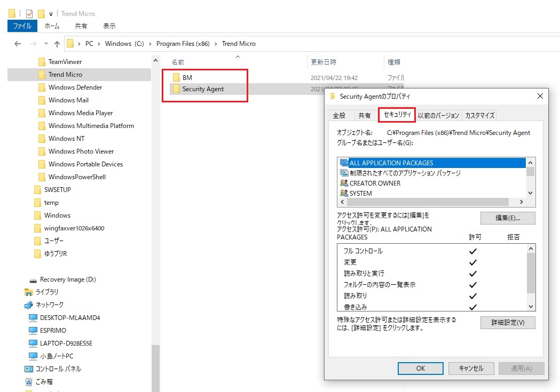Select Trend Micro folder in navigation tree
Screen dimensions: 560x392
tap(65, 75)
